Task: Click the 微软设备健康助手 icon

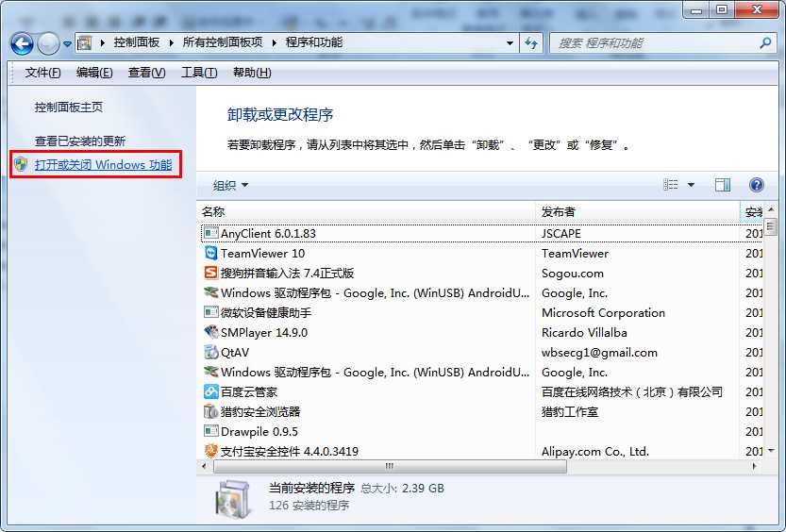Action: click(x=211, y=312)
